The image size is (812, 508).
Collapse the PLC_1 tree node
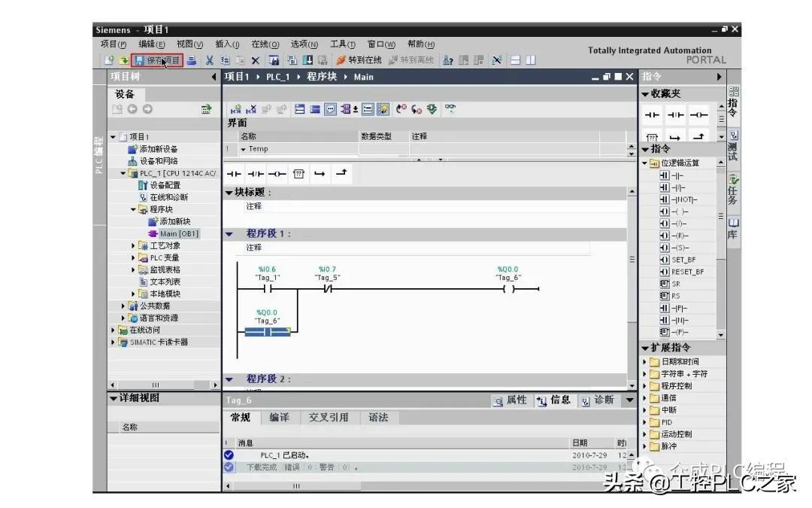(x=123, y=173)
